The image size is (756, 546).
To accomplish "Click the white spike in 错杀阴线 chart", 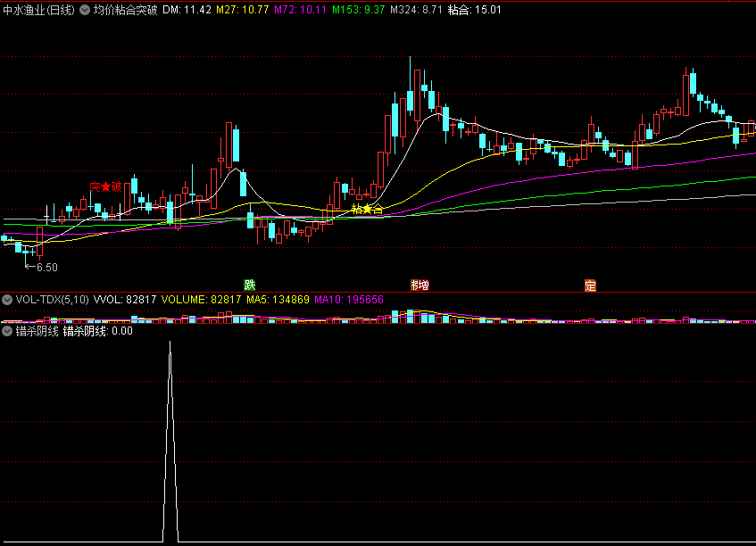I will (x=170, y=441).
